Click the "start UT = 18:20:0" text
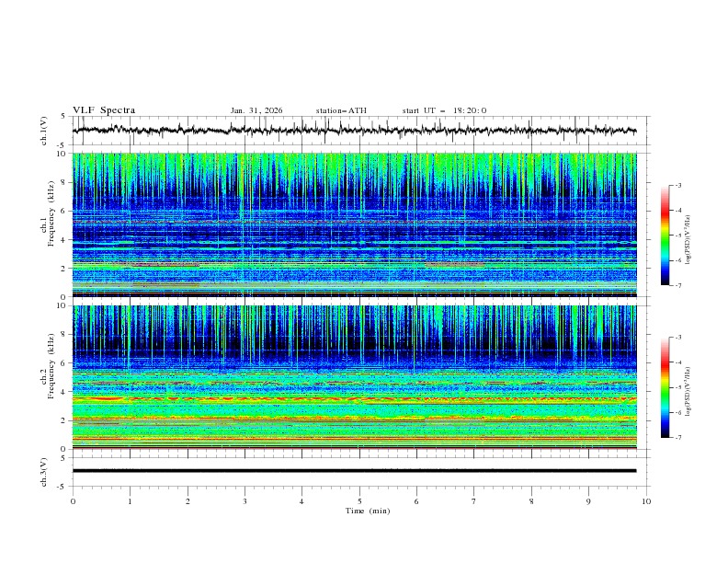 coord(444,110)
